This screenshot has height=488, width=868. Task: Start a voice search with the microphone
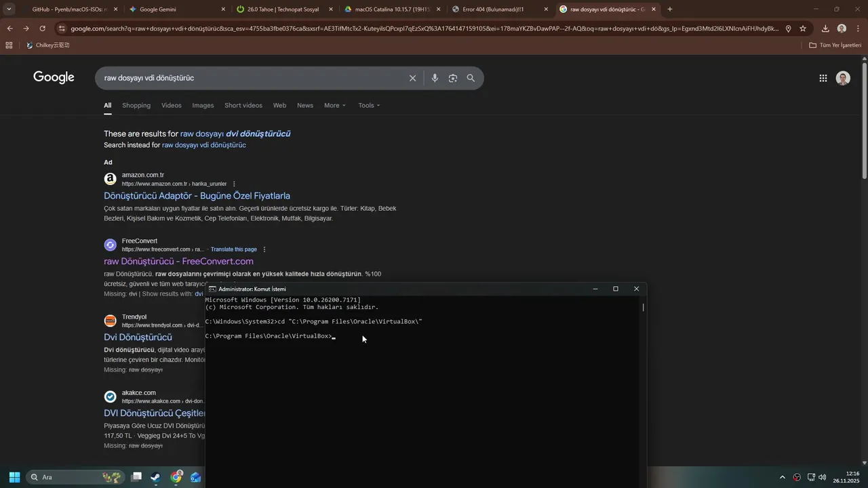435,78
